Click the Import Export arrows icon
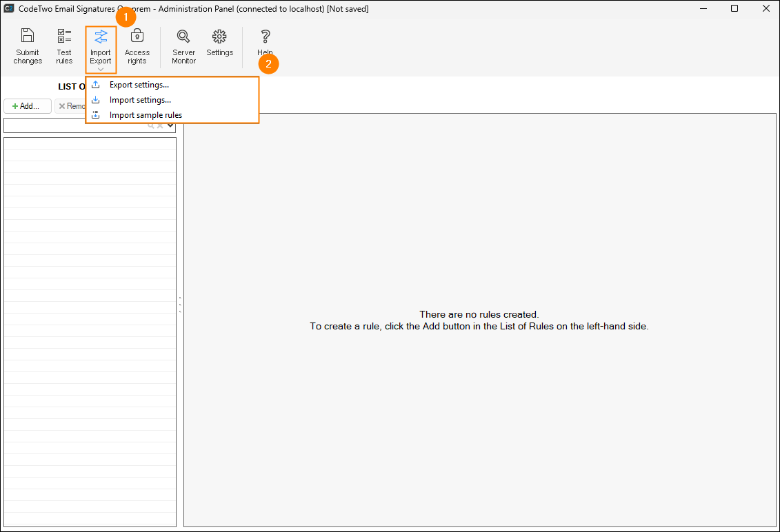The image size is (780, 532). 101,37
